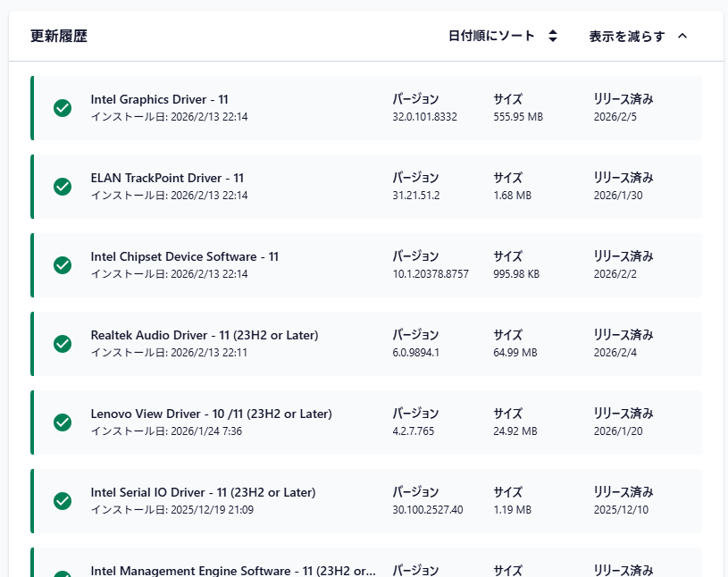Click the sort arrows icon next to 日付順にソート
Viewport: 728px width, 577px height.
click(553, 37)
